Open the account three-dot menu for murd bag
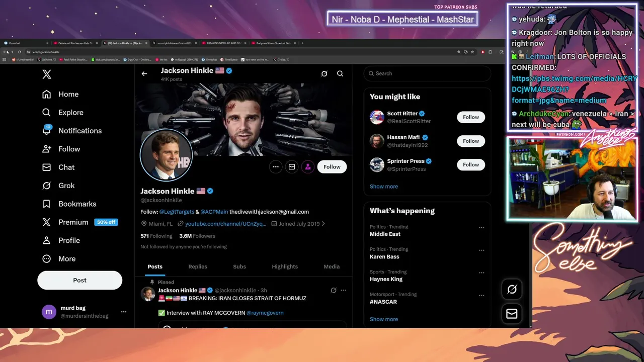Image resolution: width=644 pixels, height=362 pixels. pyautogui.click(x=124, y=312)
